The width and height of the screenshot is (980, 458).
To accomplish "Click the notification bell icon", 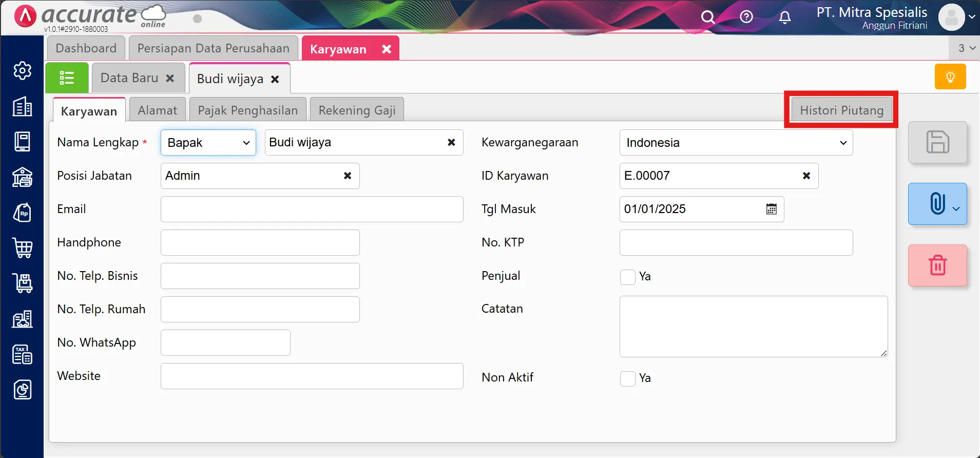I will (x=784, y=17).
